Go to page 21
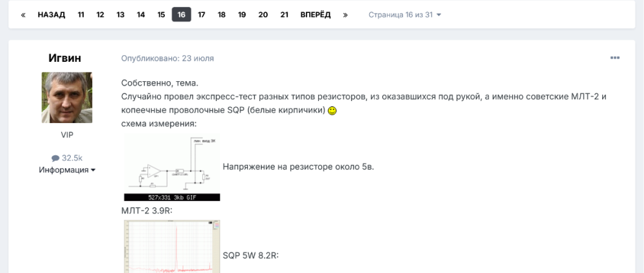644x273 pixels. (284, 15)
